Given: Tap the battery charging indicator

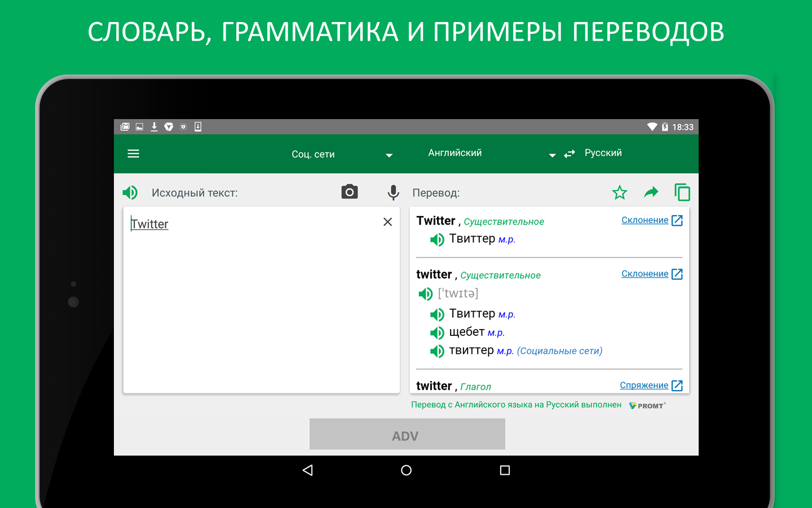Looking at the screenshot, I should pos(665,127).
